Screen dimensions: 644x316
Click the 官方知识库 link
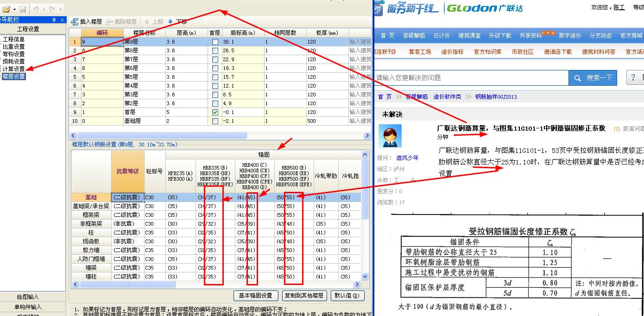487,52
